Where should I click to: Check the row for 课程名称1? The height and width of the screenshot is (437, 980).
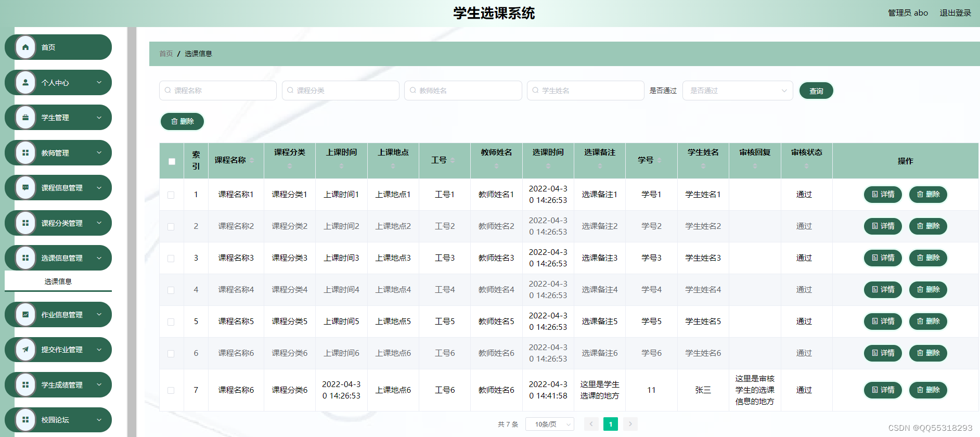click(x=171, y=195)
